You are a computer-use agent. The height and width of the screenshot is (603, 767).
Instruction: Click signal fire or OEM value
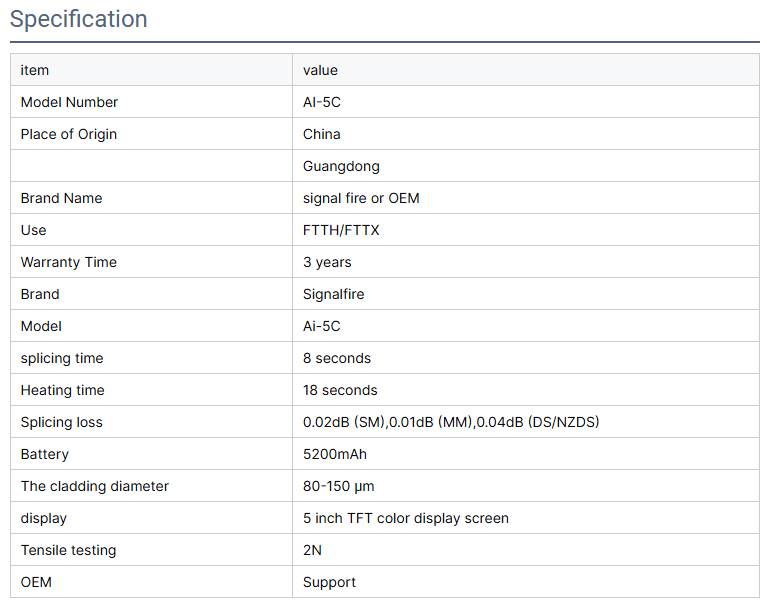click(361, 198)
